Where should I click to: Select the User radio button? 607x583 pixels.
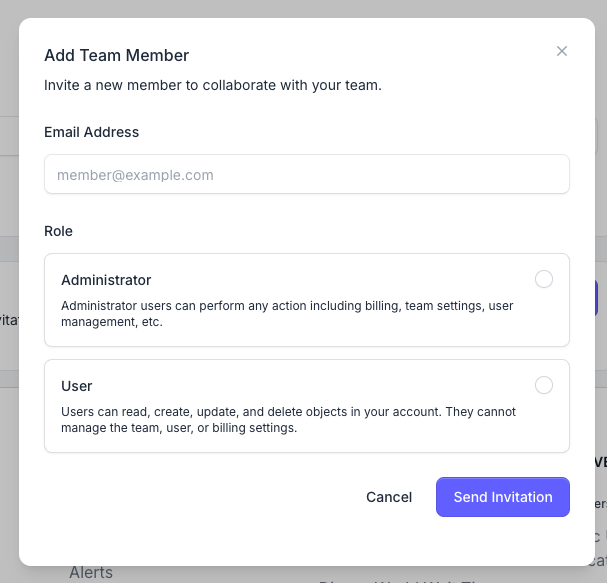point(544,385)
